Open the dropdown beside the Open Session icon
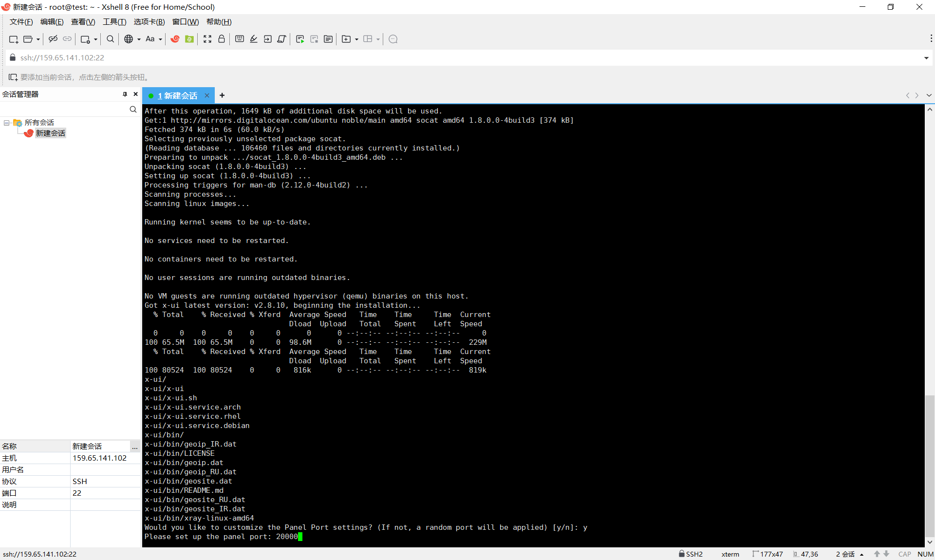Viewport: 935px width, 560px height. click(x=38, y=39)
